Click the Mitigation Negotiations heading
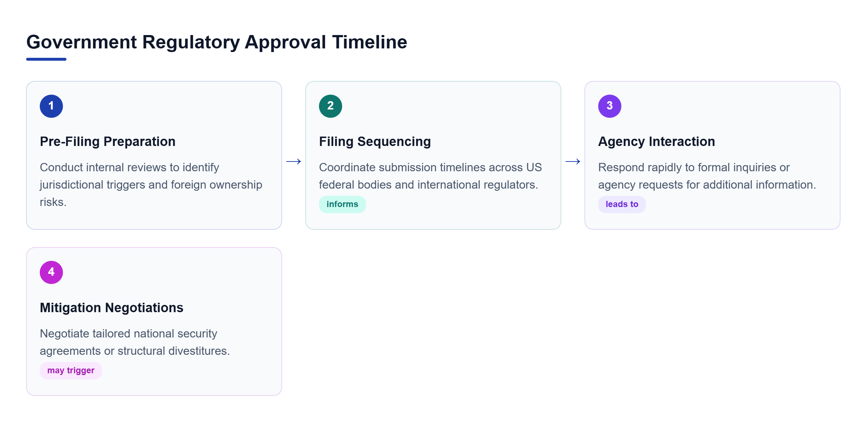 click(x=111, y=308)
